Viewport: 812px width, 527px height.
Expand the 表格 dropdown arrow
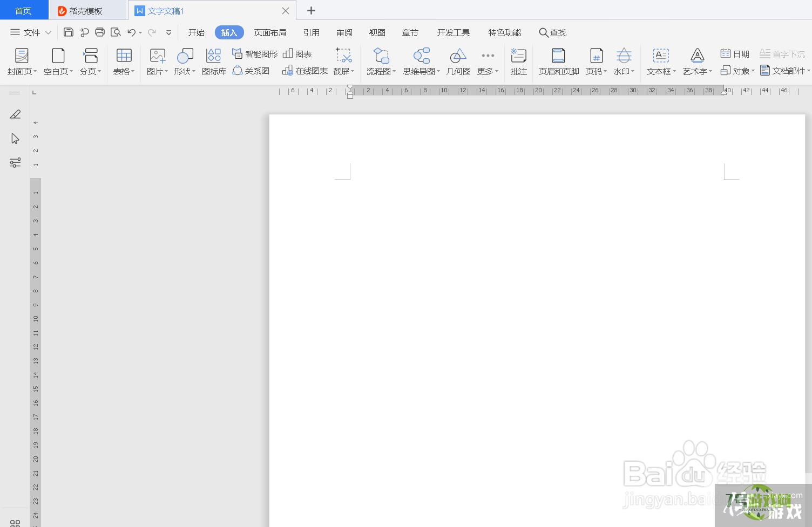133,71
